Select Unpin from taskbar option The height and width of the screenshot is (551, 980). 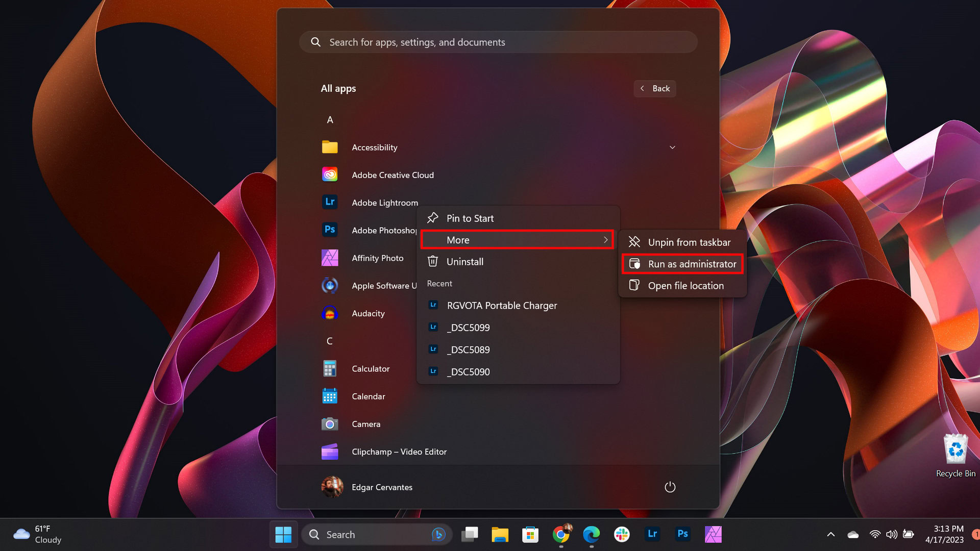[x=689, y=242]
